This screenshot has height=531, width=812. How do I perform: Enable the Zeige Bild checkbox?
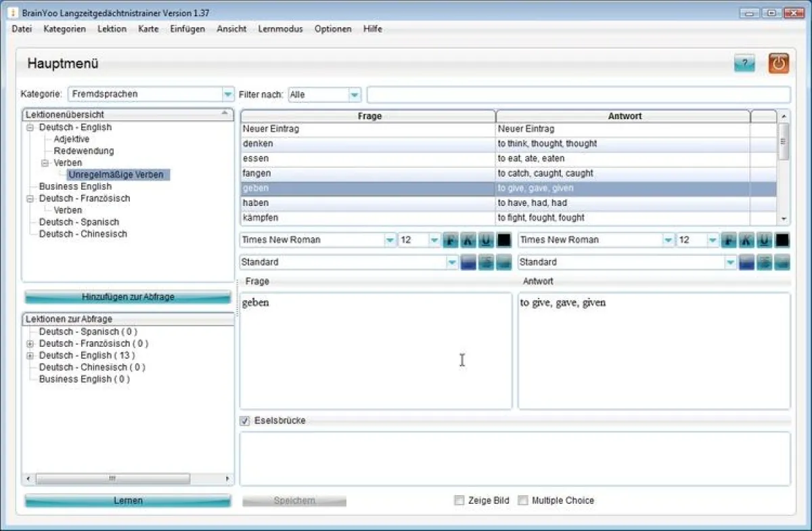point(459,501)
